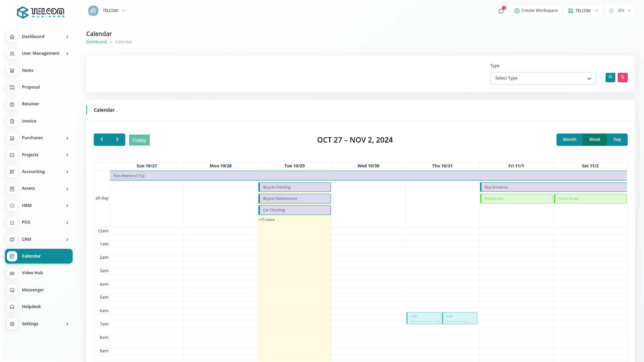This screenshot has width=644, height=362.
Task: Click the Today button
Action: [139, 140]
